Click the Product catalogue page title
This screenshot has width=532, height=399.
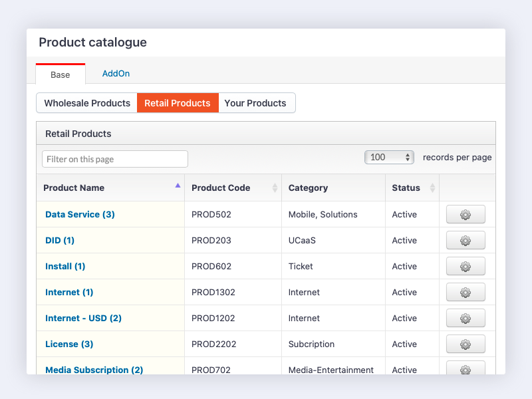93,43
